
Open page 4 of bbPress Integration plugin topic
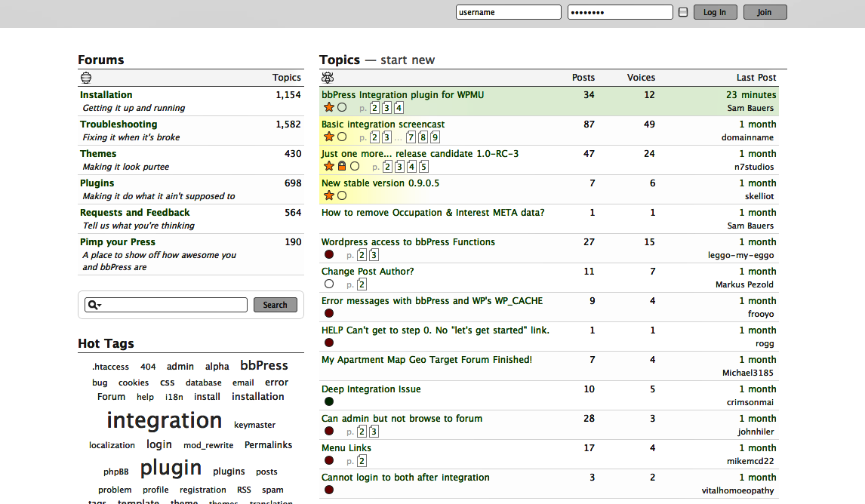399,108
